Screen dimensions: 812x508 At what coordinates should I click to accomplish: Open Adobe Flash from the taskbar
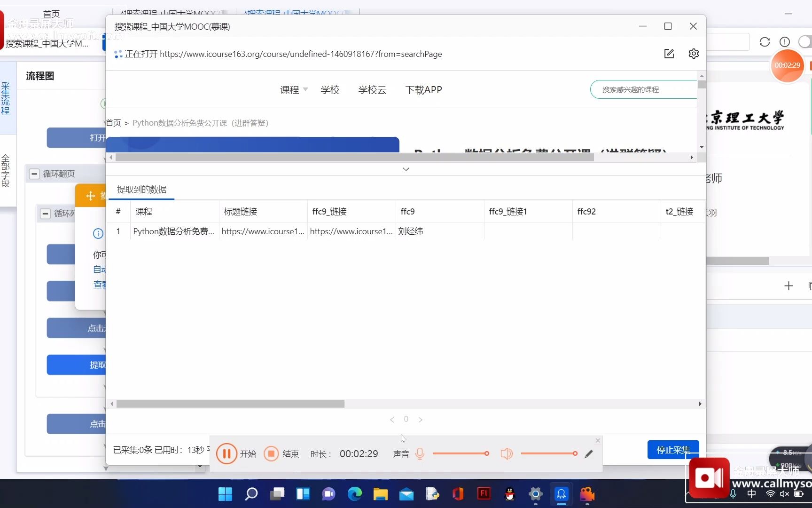point(484,493)
